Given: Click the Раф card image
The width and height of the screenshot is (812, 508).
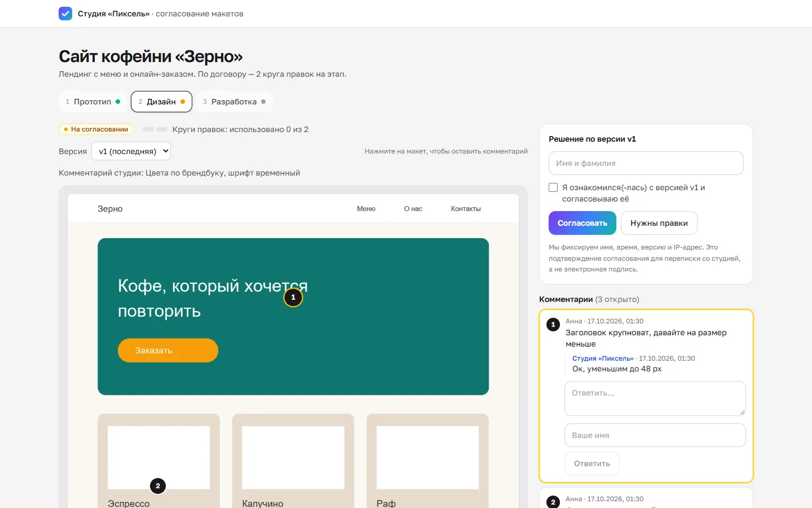Looking at the screenshot, I should tap(427, 458).
